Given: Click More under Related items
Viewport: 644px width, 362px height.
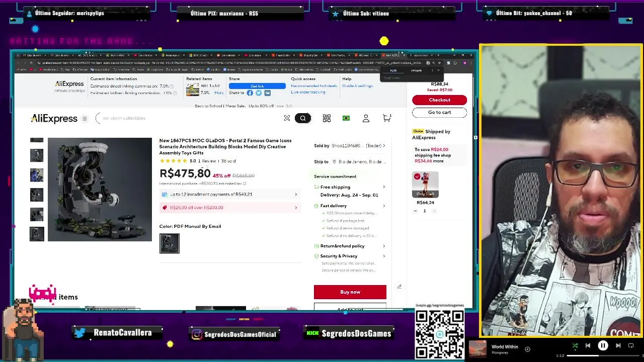Looking at the screenshot, I should point(219,93).
